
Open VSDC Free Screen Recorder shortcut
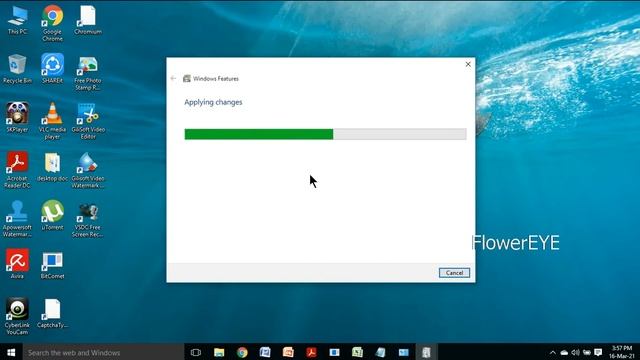point(88,219)
